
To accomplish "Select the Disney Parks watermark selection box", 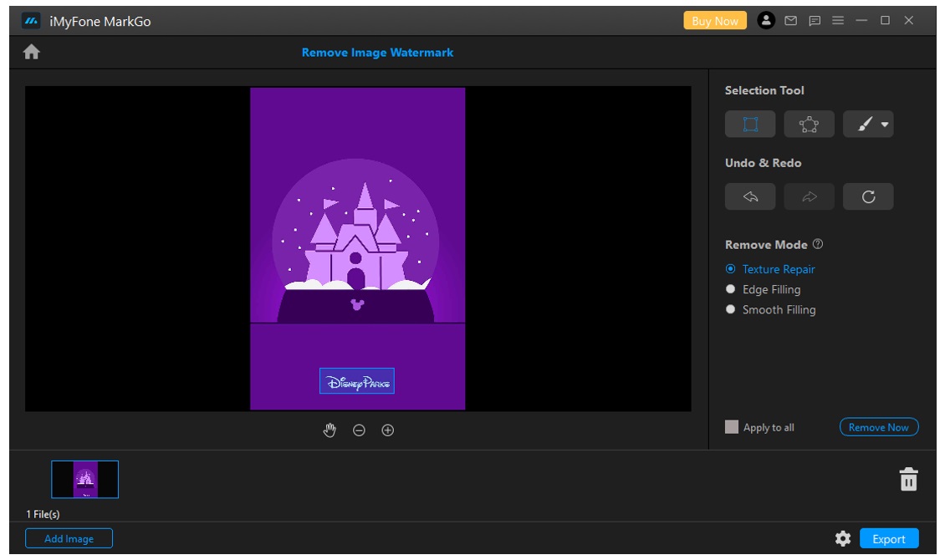I will (x=357, y=381).
